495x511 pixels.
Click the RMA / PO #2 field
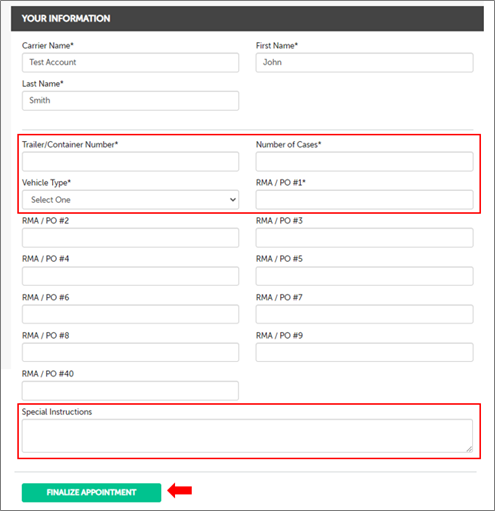tap(130, 238)
